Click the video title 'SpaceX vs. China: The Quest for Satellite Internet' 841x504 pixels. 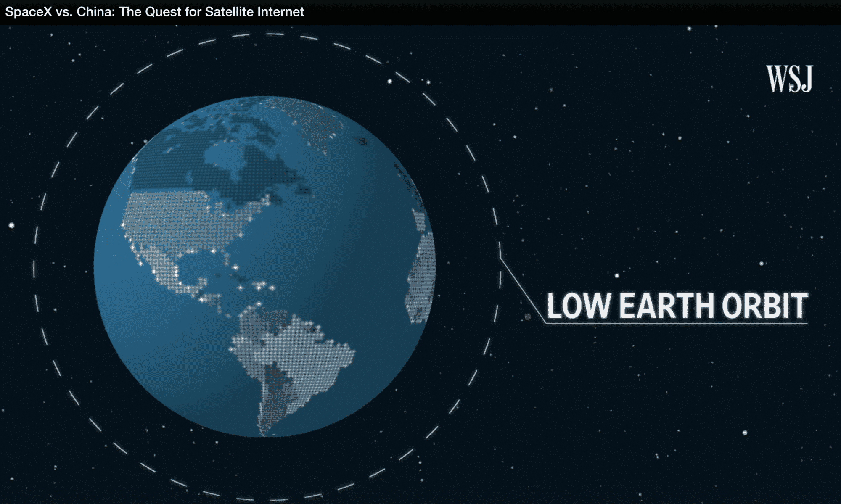pos(154,12)
